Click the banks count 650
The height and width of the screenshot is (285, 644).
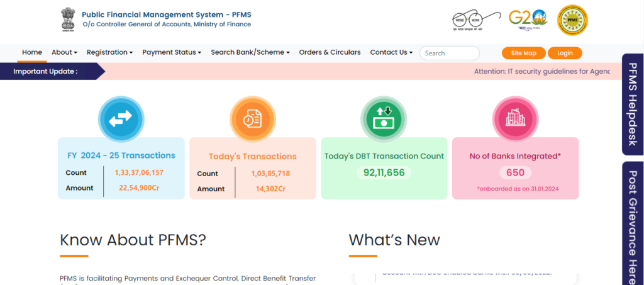tap(516, 172)
